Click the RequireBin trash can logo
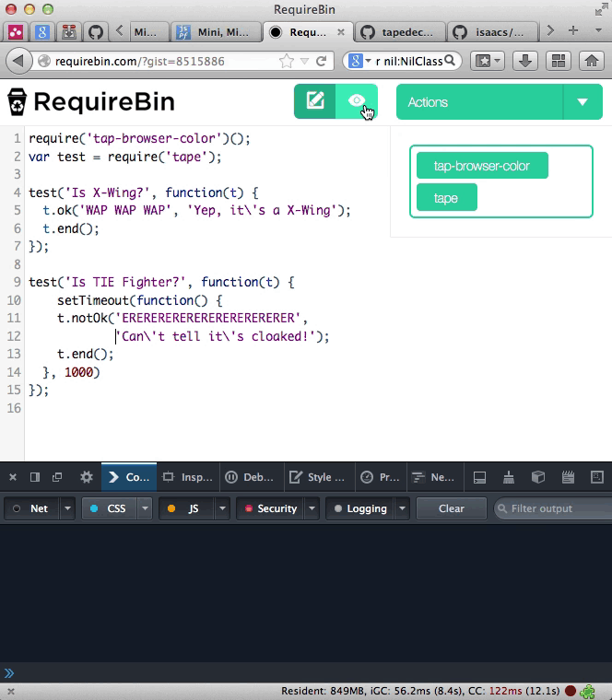Viewport: 612px width, 700px height. pyautogui.click(x=18, y=102)
